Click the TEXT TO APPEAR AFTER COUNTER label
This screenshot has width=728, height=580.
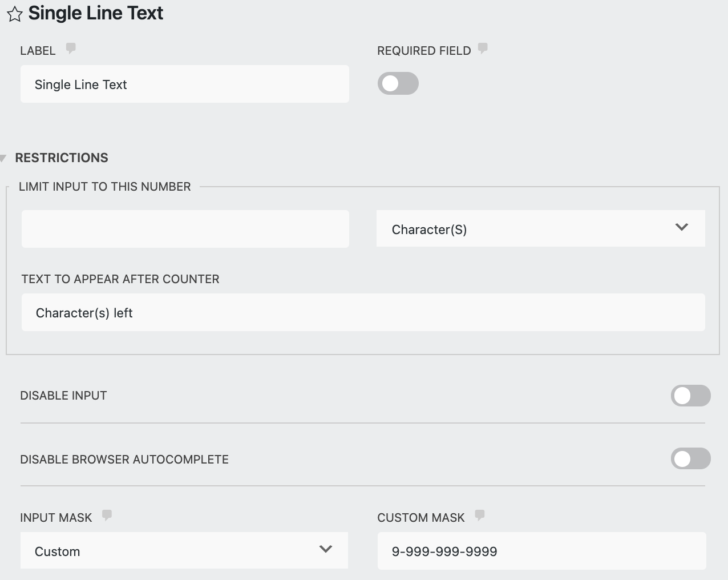pyautogui.click(x=120, y=279)
